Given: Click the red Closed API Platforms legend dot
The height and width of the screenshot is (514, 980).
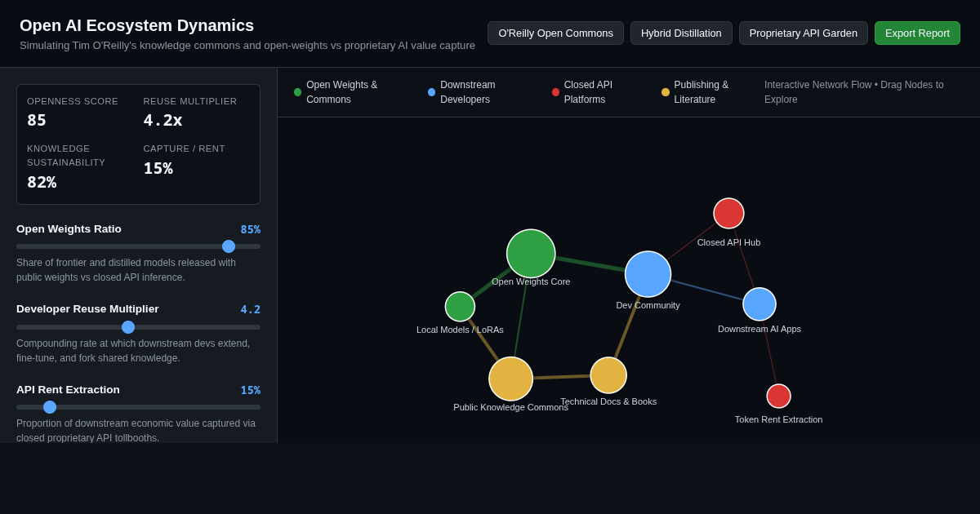Looking at the screenshot, I should click(x=555, y=92).
